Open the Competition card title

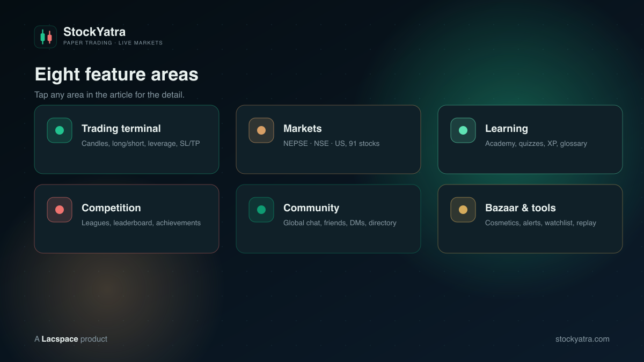111,208
